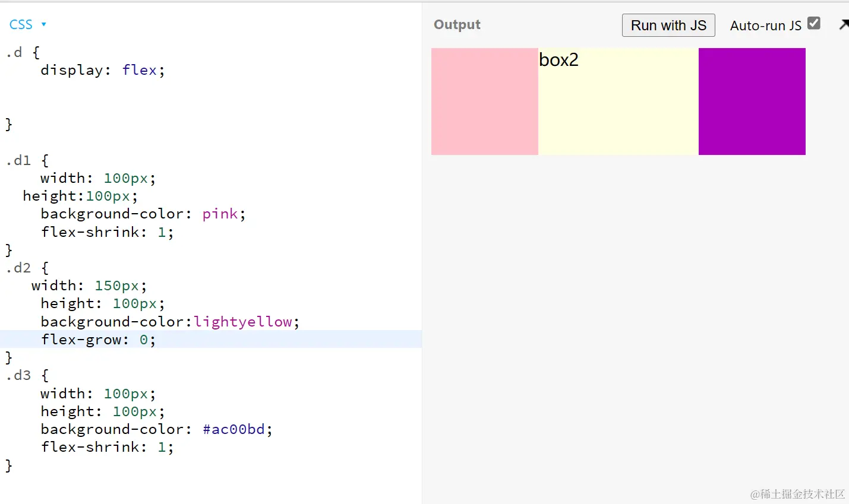Click the 'flex-shrink: 1;' line in .d3
This screenshot has width=849, height=504.
click(107, 447)
